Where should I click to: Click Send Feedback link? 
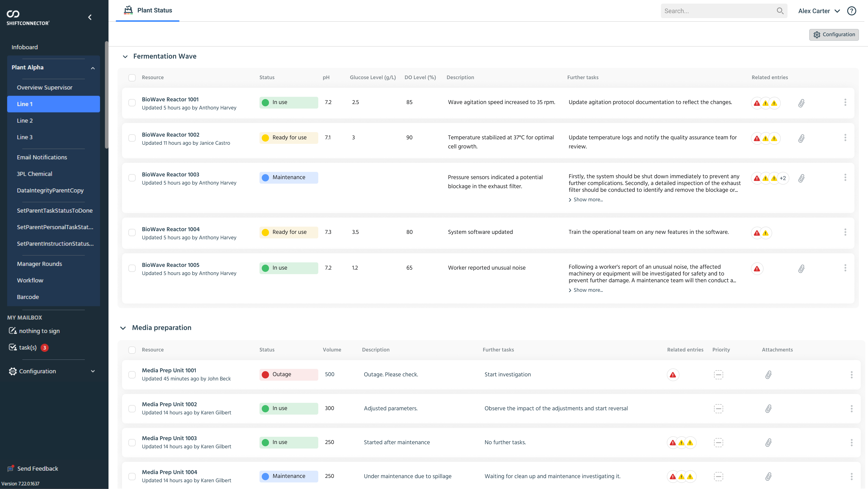coord(33,468)
